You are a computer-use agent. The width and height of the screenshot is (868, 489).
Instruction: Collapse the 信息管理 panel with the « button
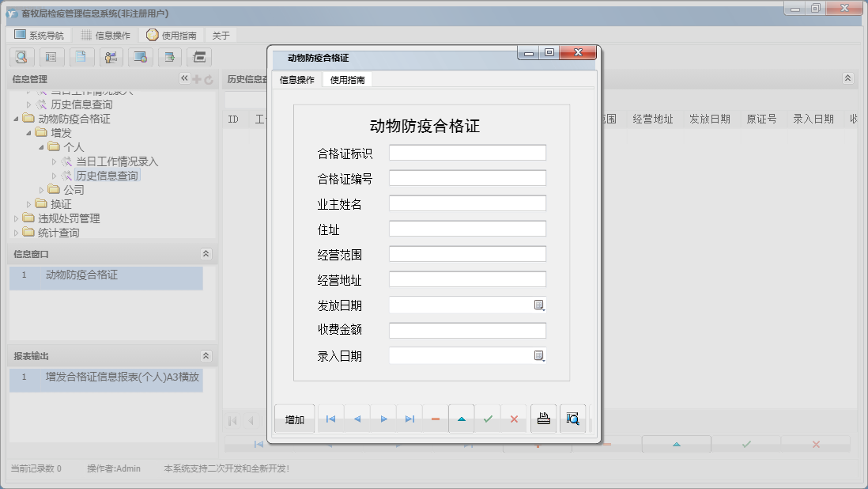[x=183, y=78]
